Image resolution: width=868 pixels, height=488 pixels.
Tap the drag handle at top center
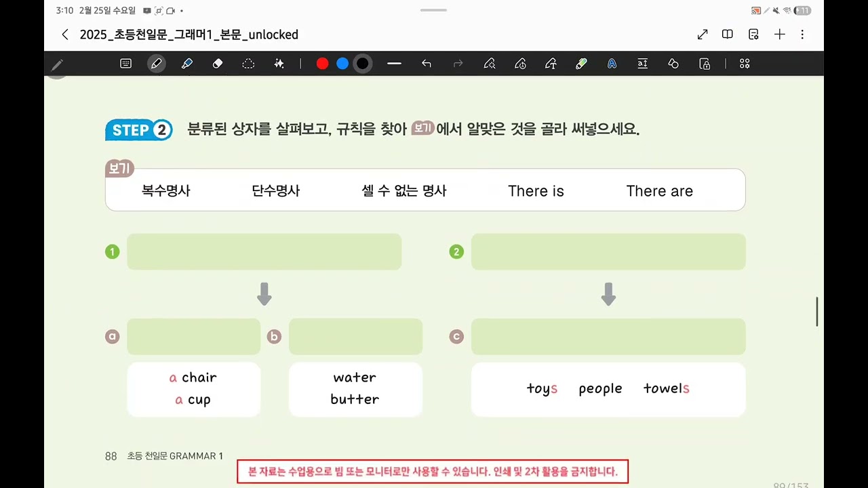pos(433,10)
